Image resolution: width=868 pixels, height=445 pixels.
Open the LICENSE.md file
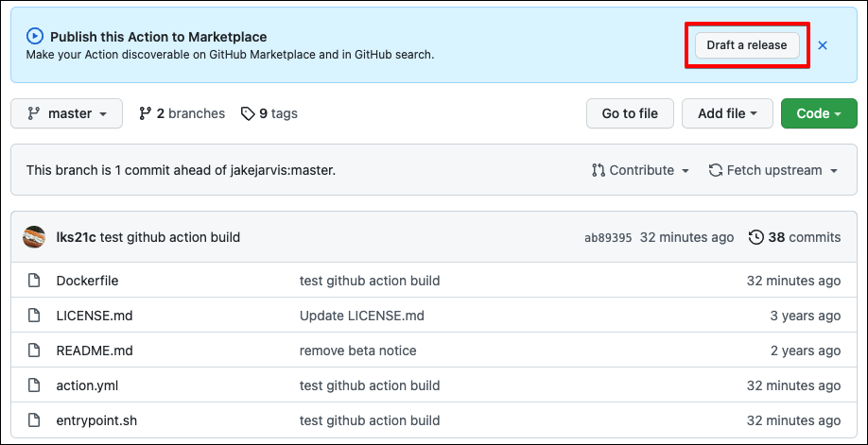pos(95,316)
